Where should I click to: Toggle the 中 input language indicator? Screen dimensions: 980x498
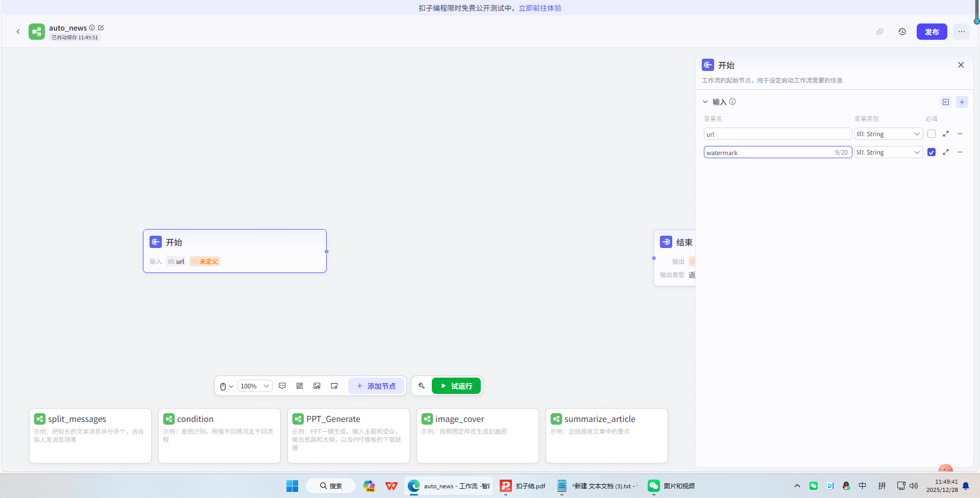pos(863,486)
